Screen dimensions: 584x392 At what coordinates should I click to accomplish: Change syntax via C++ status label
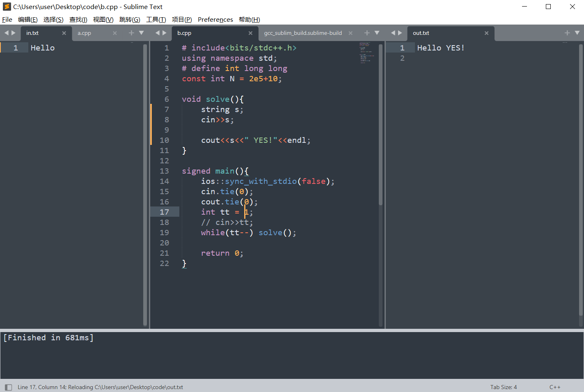coord(554,387)
